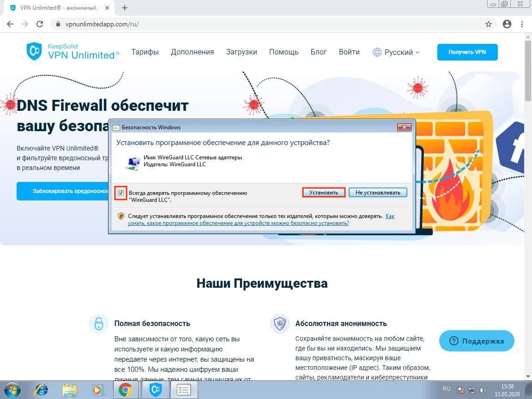The image size is (532, 399).
Task: Click the Получить VPN button
Action: [467, 52]
